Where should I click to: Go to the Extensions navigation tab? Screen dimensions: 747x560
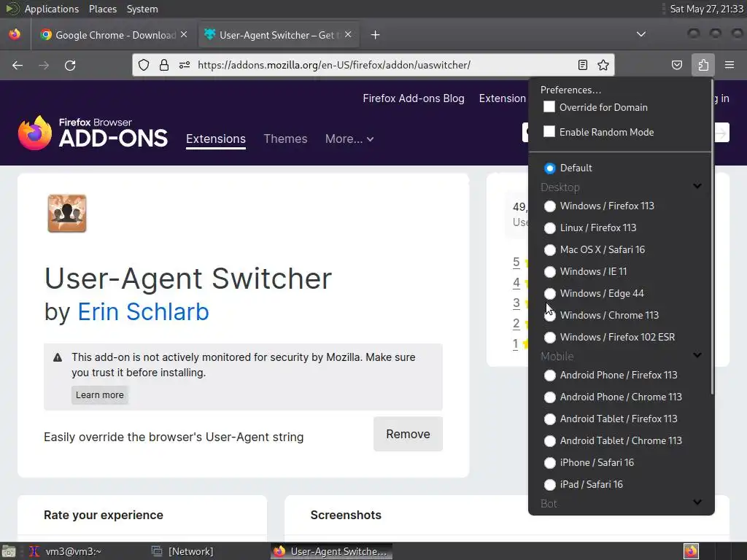pos(216,139)
